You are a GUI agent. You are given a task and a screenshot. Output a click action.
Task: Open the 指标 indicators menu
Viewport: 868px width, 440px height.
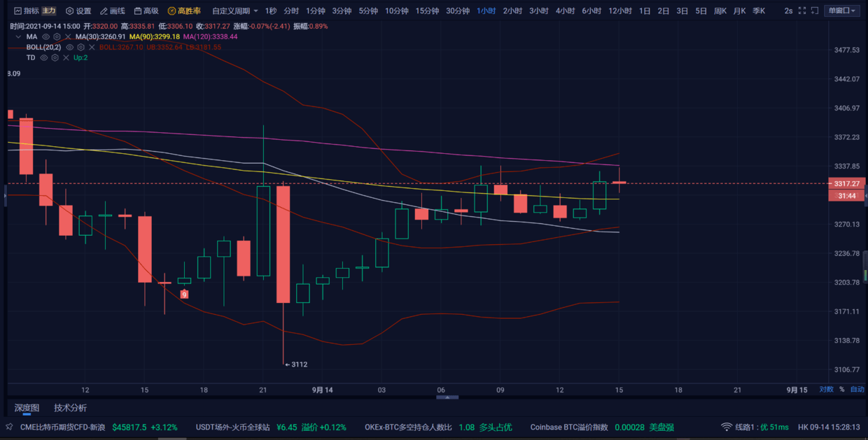[x=26, y=11]
